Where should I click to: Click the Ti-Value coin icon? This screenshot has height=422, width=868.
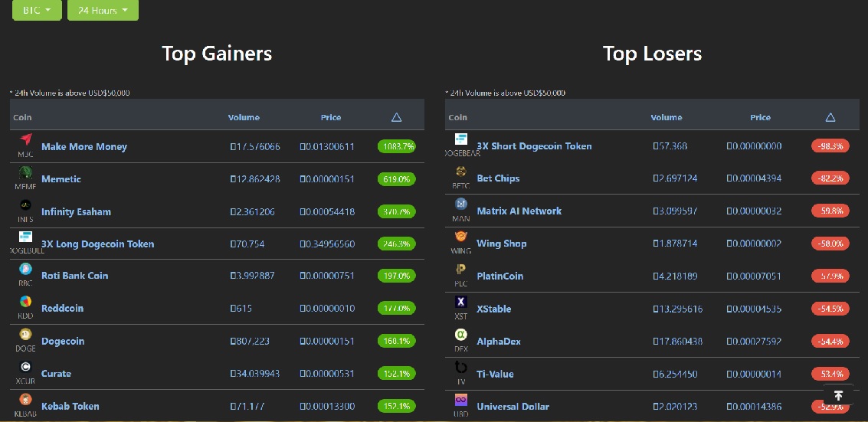pos(460,367)
